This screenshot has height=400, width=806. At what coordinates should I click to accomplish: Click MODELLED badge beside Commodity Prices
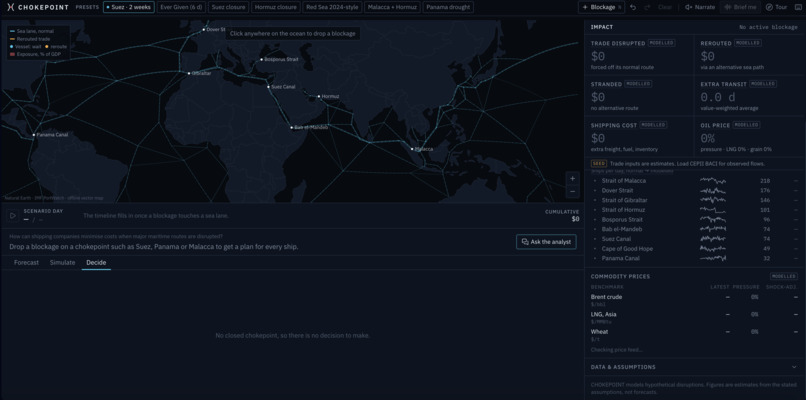[x=783, y=276]
